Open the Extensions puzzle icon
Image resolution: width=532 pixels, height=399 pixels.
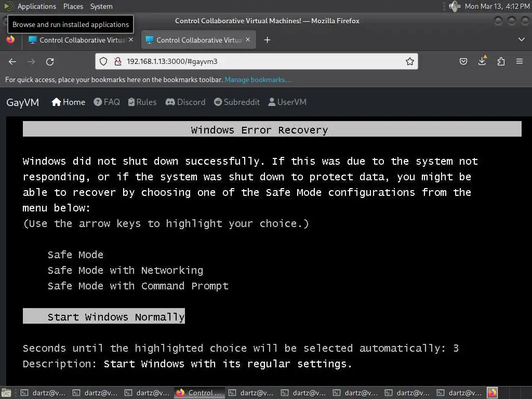point(501,61)
